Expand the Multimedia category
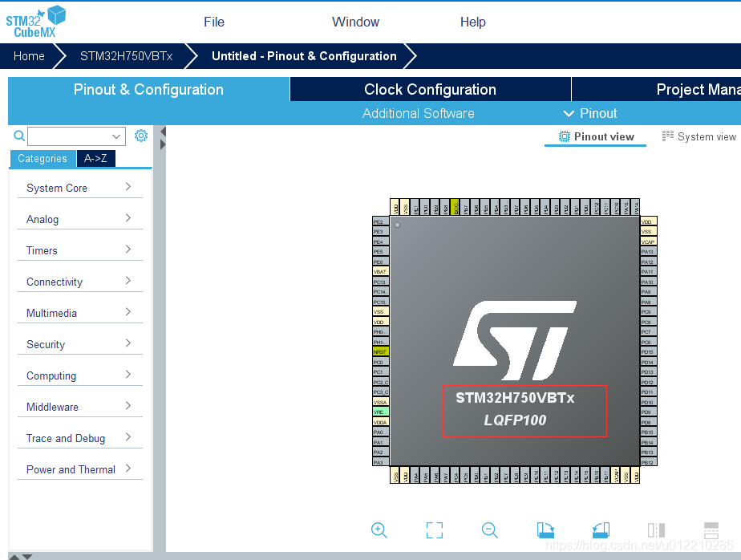The height and width of the screenshot is (560, 741). 80,313
